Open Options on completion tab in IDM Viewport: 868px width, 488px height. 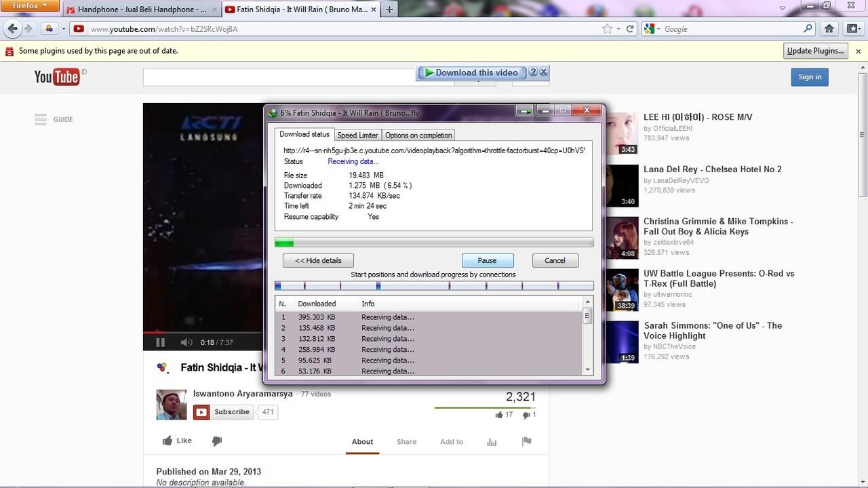pyautogui.click(x=418, y=135)
